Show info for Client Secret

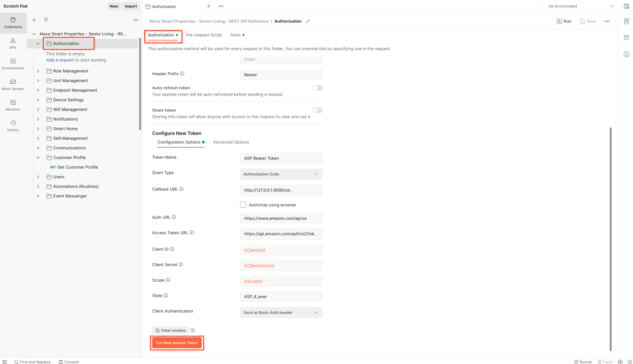coord(181,264)
